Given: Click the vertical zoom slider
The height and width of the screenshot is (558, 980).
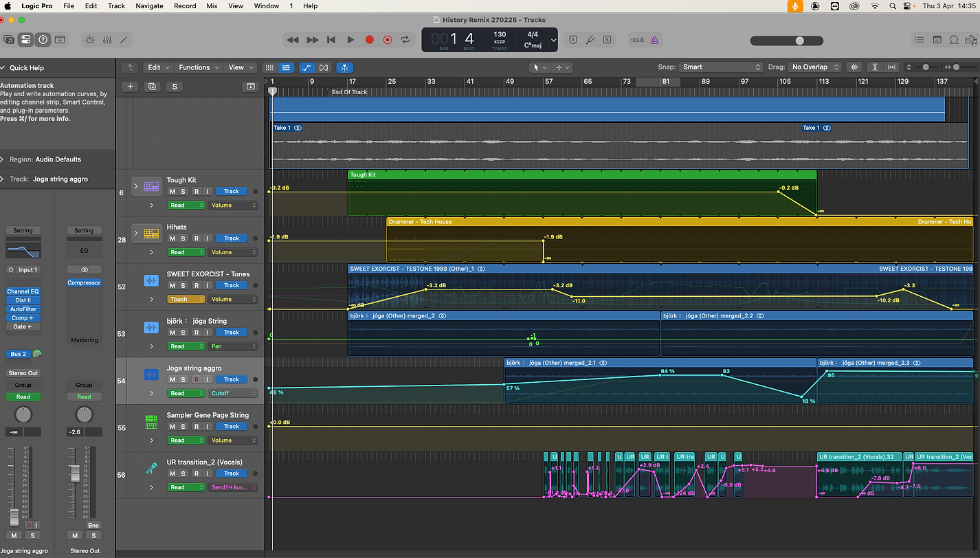Looking at the screenshot, I should point(925,67).
